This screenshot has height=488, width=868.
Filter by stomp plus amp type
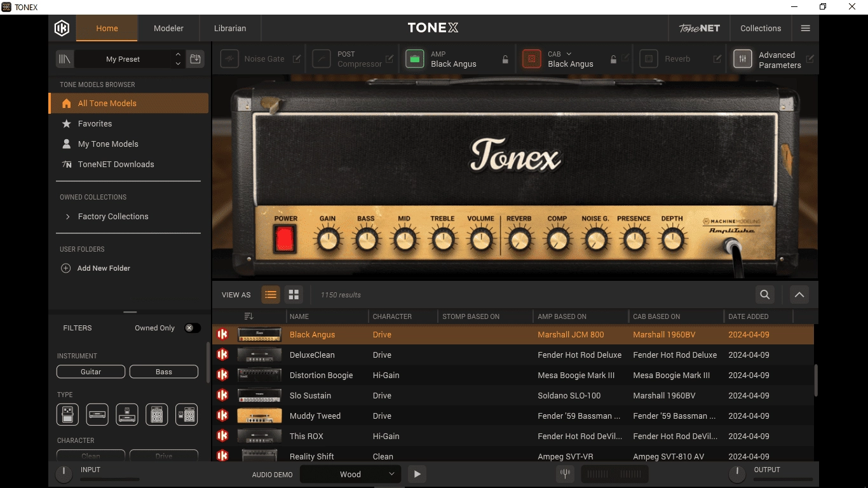[127, 414]
